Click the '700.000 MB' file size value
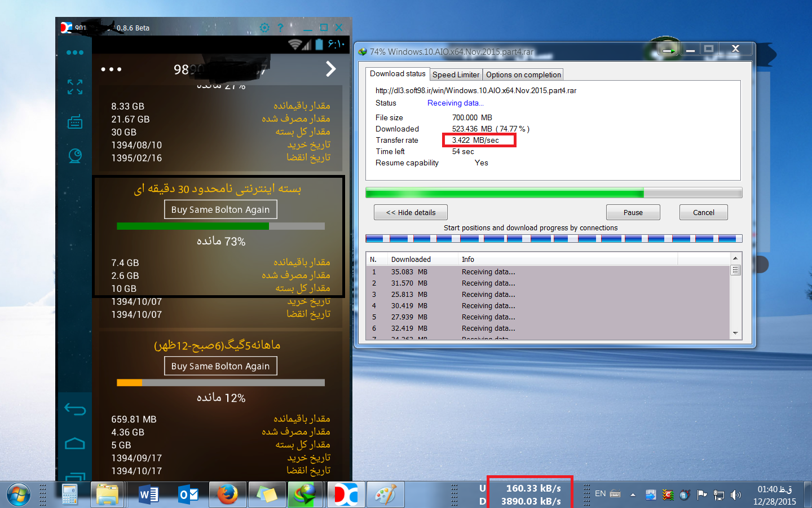The height and width of the screenshot is (508, 812). tap(472, 117)
